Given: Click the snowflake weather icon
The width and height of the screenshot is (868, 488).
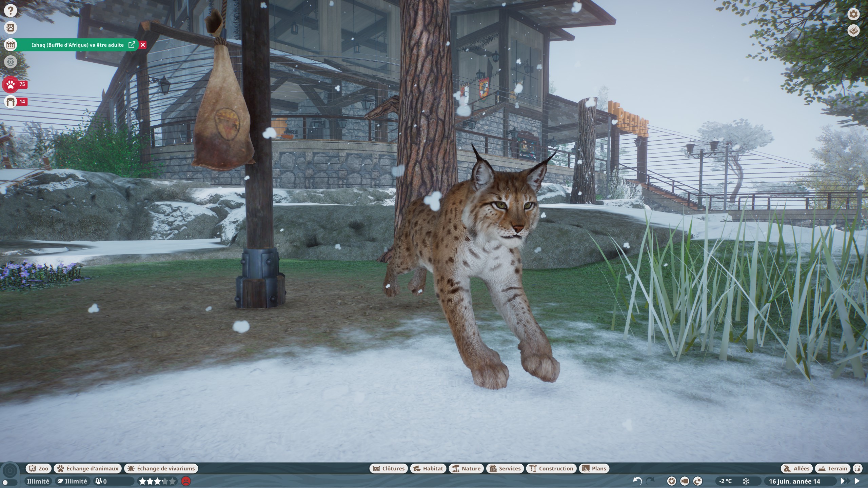Looking at the screenshot, I should tap(746, 481).
